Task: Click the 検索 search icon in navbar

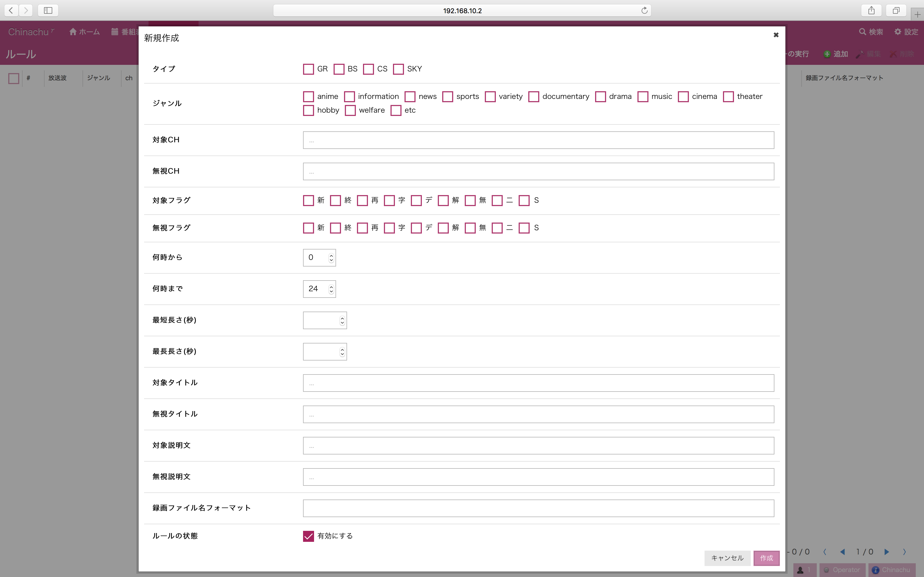Action: pyautogui.click(x=862, y=32)
